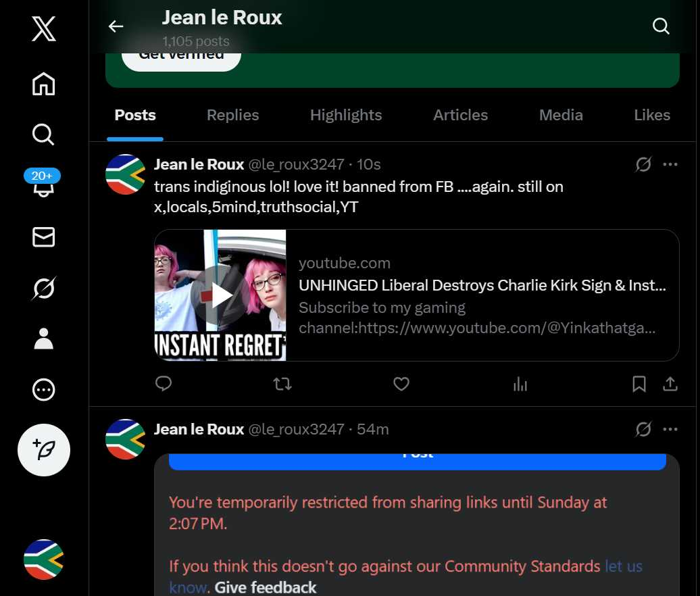
Task: Switch to the Media tab
Action: (561, 116)
